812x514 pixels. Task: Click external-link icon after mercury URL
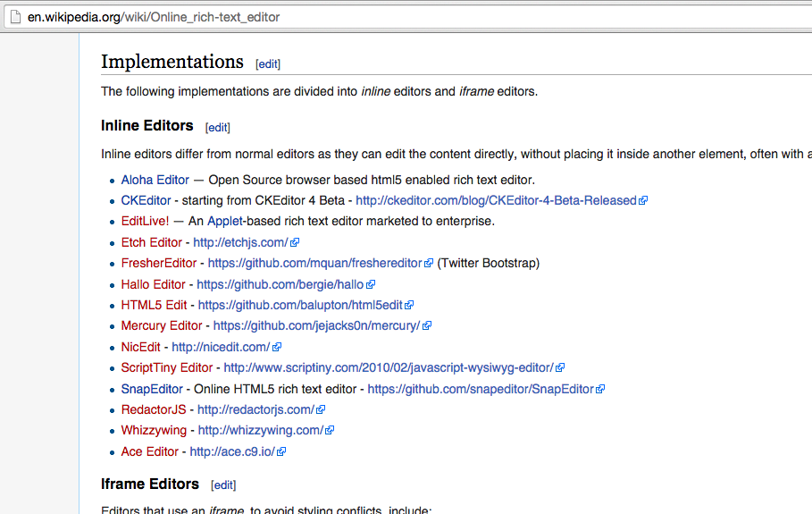click(427, 326)
